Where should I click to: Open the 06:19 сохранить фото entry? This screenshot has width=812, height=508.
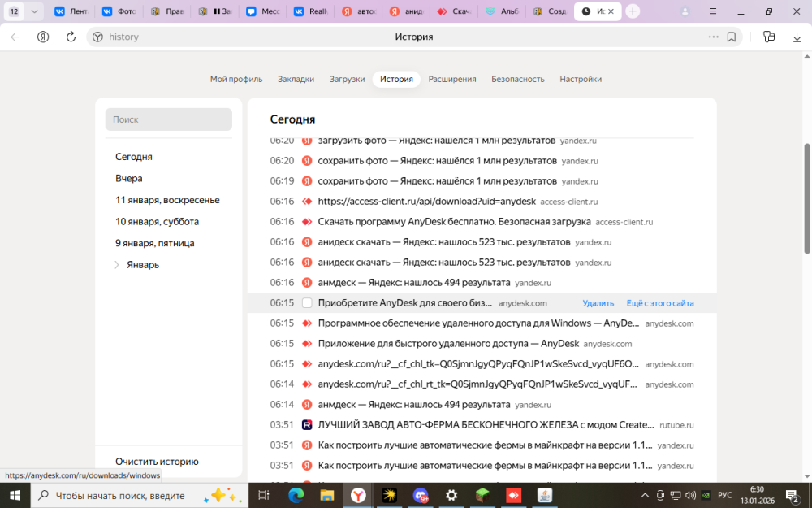[x=437, y=181]
